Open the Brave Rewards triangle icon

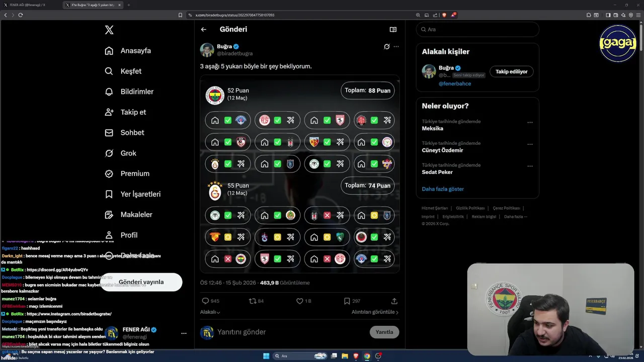coord(453,15)
